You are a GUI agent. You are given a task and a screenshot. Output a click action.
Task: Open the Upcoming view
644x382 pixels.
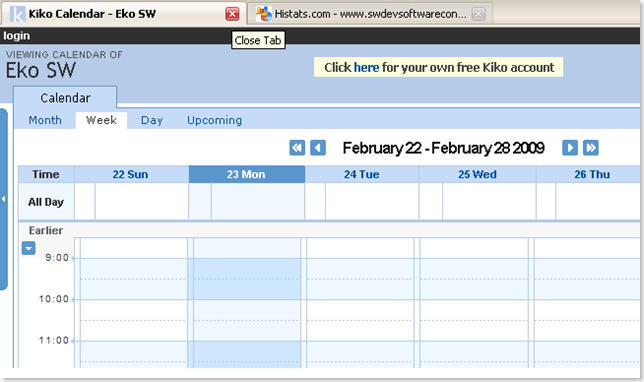tap(214, 120)
